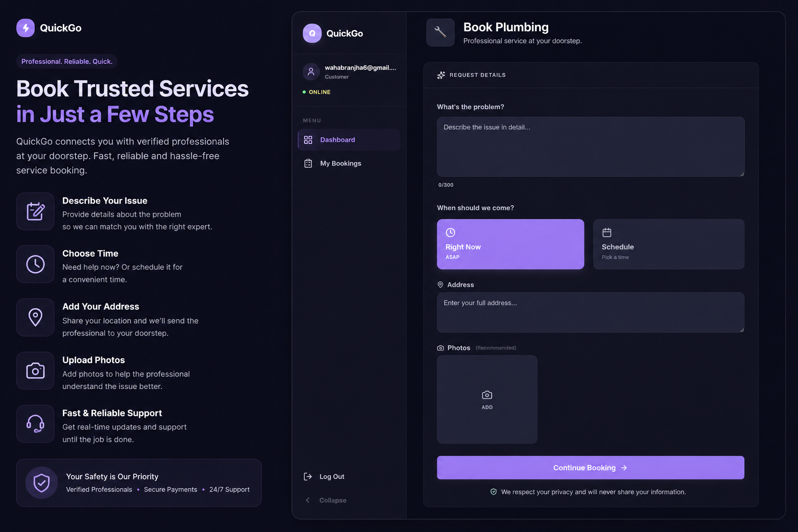Click the Choose Time heading
The image size is (798, 532).
(x=90, y=254)
